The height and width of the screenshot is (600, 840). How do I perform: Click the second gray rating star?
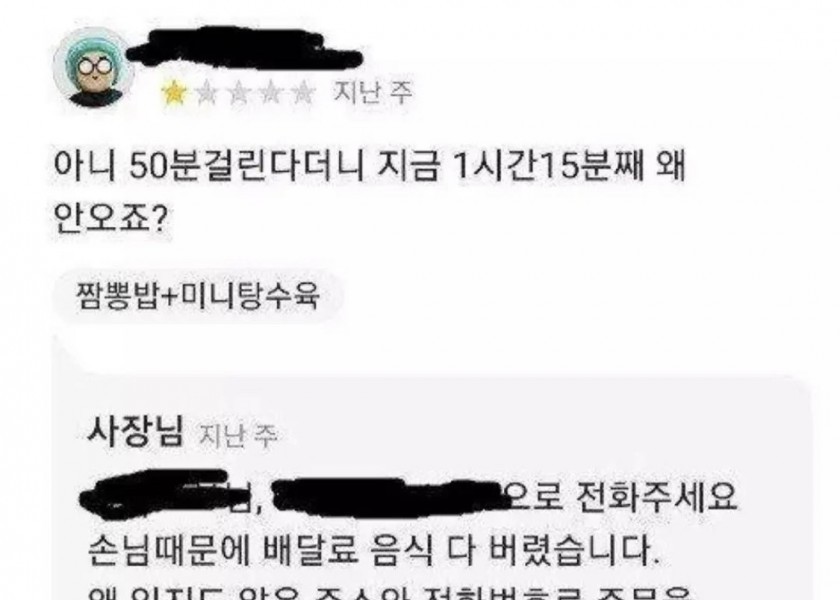207,93
